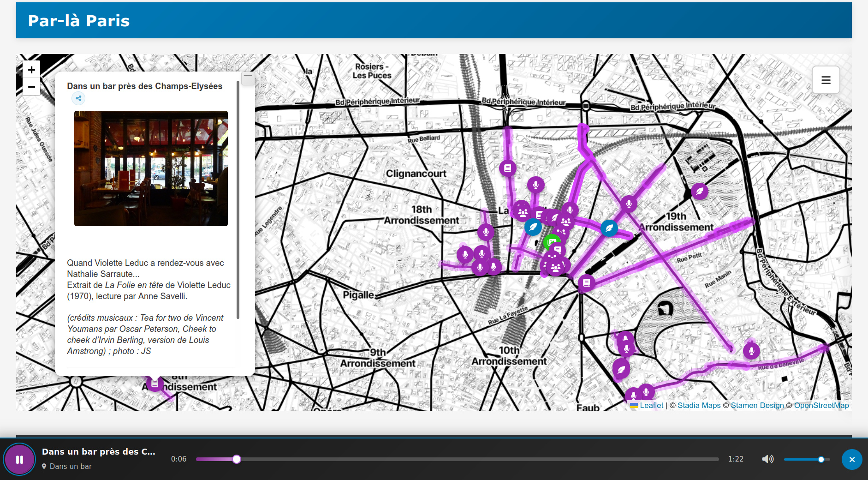This screenshot has height=480, width=868.
Task: Select the book marker above Rue La Fayette
Action: [586, 282]
